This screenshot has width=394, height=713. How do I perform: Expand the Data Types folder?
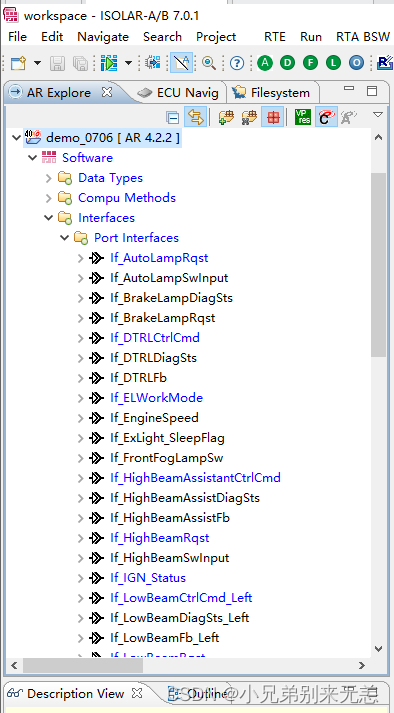(49, 178)
